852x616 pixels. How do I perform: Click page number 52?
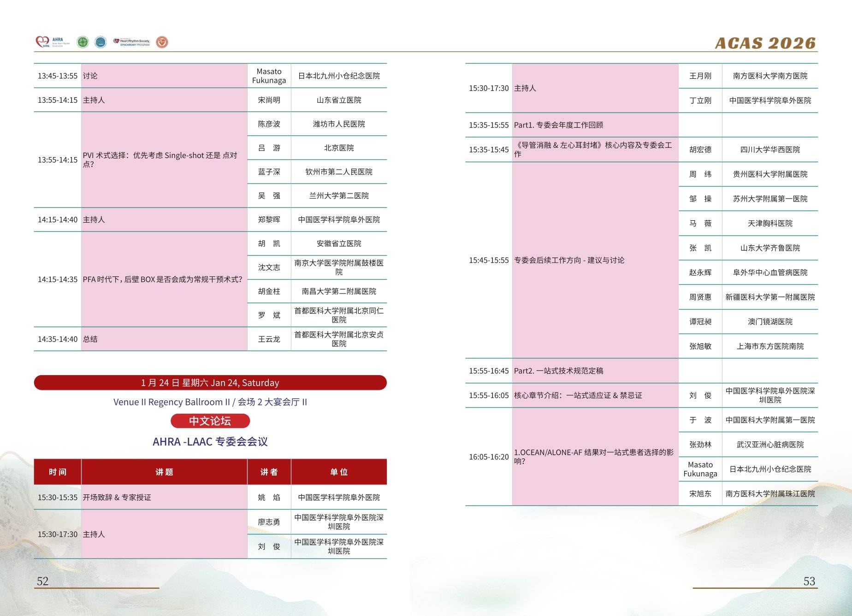[x=42, y=581]
